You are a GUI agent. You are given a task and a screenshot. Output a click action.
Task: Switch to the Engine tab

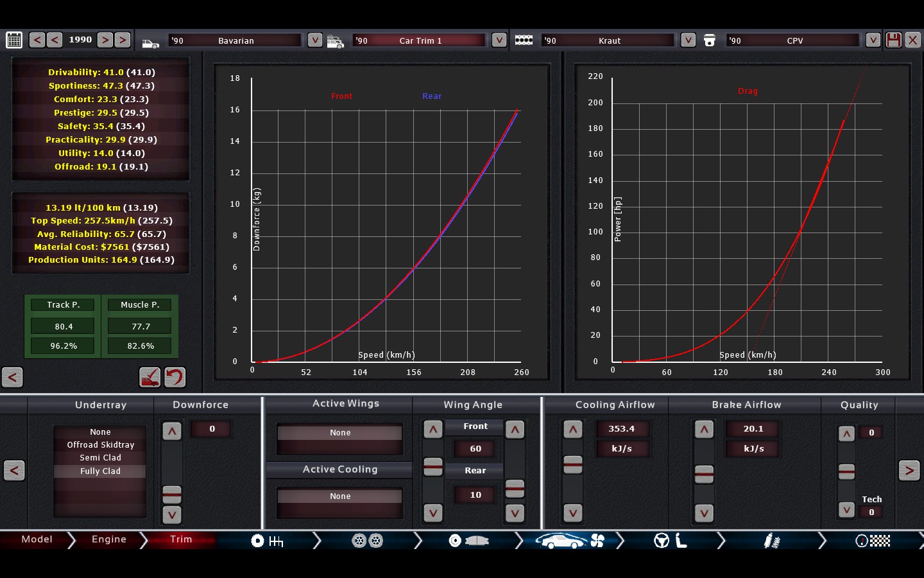coord(109,539)
